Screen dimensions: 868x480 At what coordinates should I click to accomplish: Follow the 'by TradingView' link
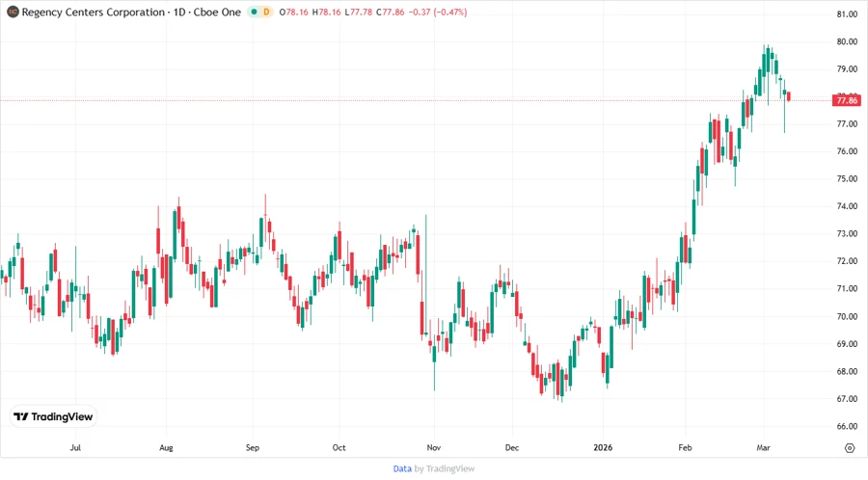(x=445, y=469)
